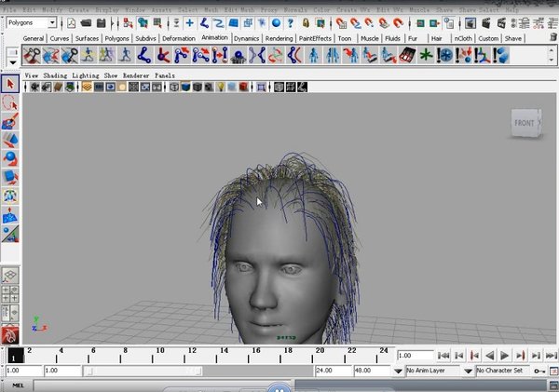Open the Dynamics shelf tab
The width and height of the screenshot is (559, 392).
point(247,38)
